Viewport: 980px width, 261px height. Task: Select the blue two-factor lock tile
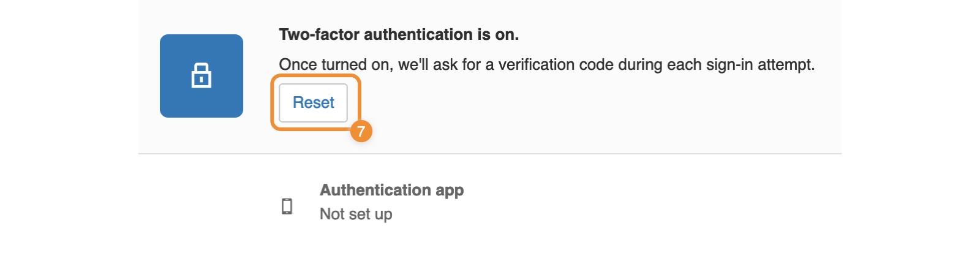pyautogui.click(x=202, y=76)
